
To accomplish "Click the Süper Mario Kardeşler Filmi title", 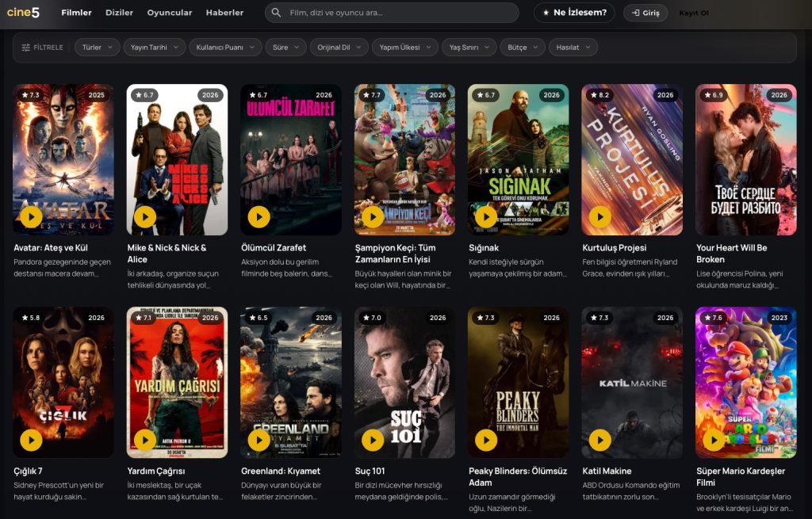I will click(741, 476).
